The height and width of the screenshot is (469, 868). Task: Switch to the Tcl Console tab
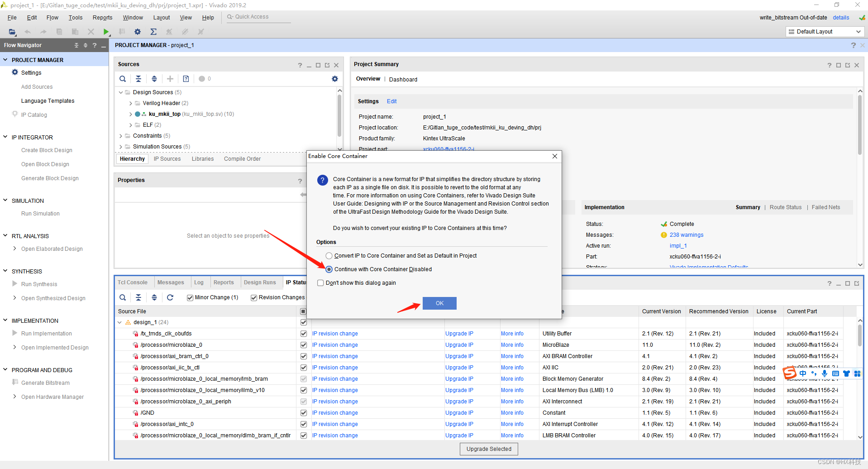tap(133, 282)
